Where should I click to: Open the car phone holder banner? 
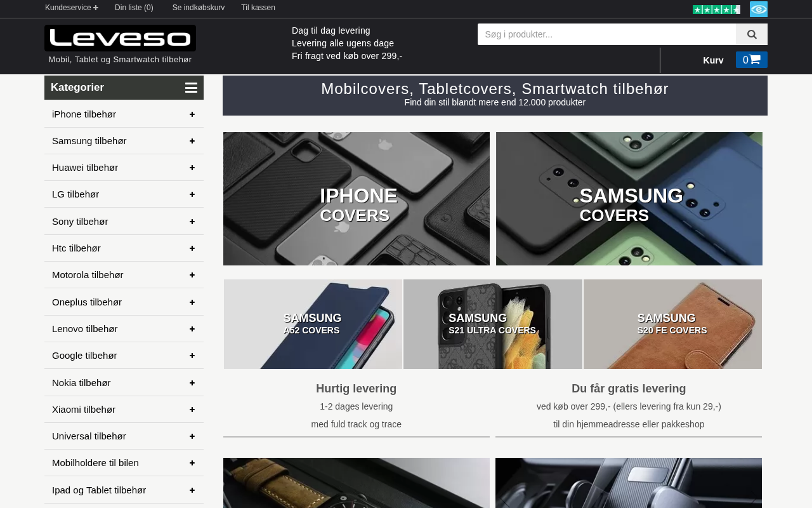point(629,483)
